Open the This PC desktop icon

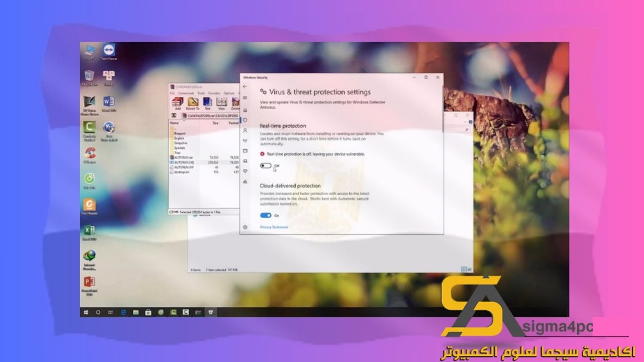90,52
